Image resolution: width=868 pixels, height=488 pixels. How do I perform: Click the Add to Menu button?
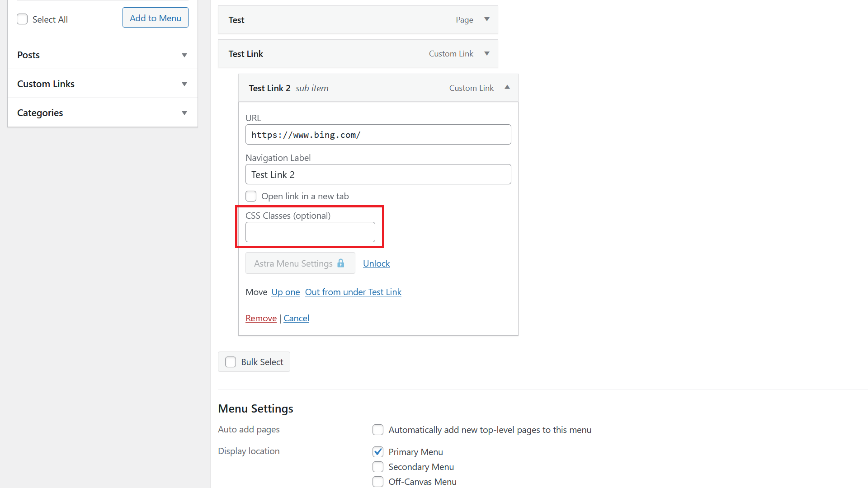tap(156, 18)
